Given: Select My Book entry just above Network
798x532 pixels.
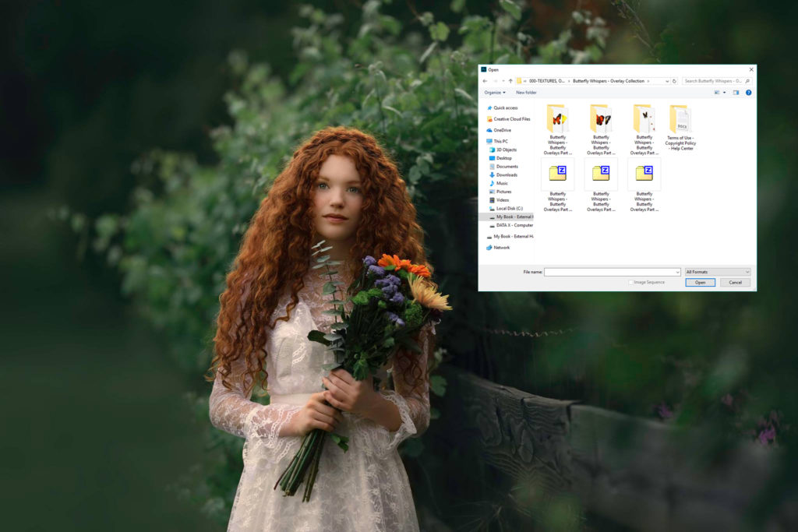Looking at the screenshot, I should [x=510, y=237].
